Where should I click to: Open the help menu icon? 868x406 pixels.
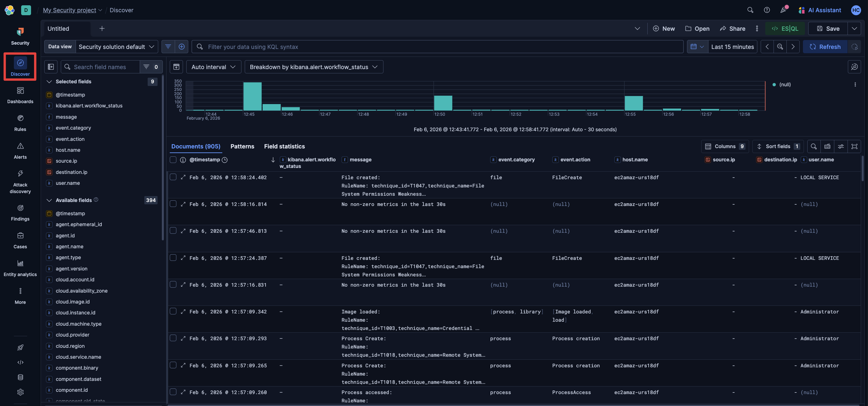coord(767,10)
